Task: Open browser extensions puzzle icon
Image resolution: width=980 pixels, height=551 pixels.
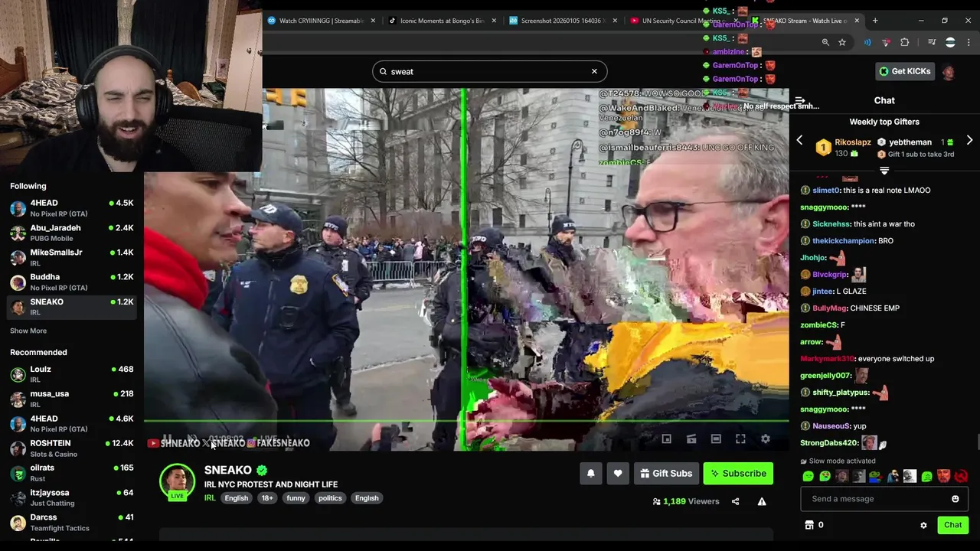Action: [905, 42]
